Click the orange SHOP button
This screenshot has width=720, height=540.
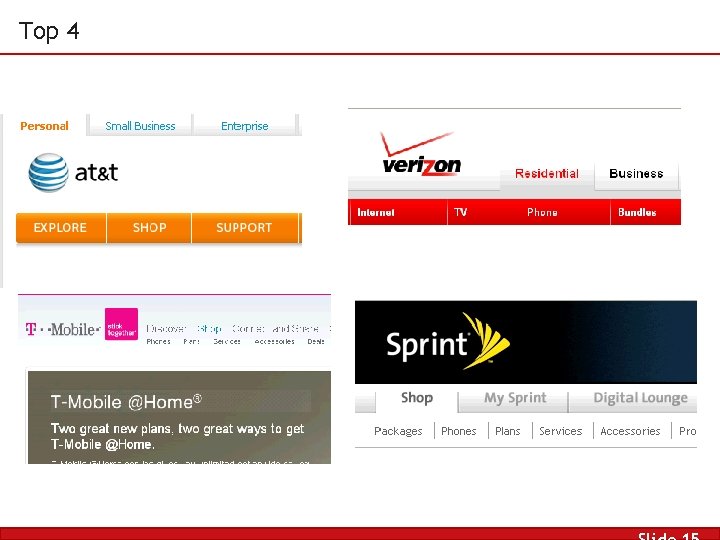149,228
